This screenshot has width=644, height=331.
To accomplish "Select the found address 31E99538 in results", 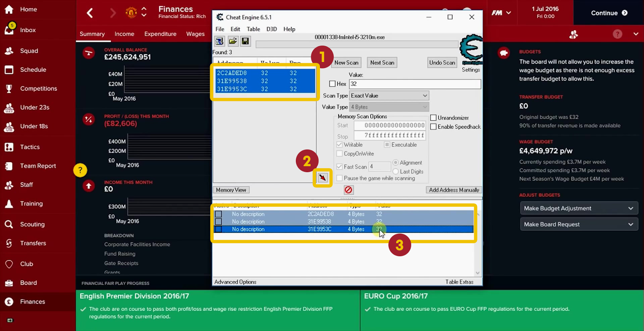I will 265,81.
